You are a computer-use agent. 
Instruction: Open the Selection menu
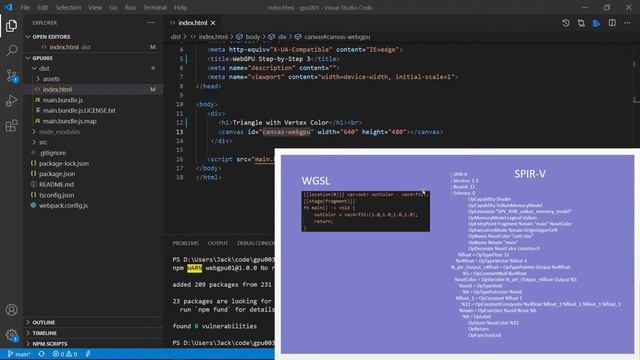tap(68, 7)
